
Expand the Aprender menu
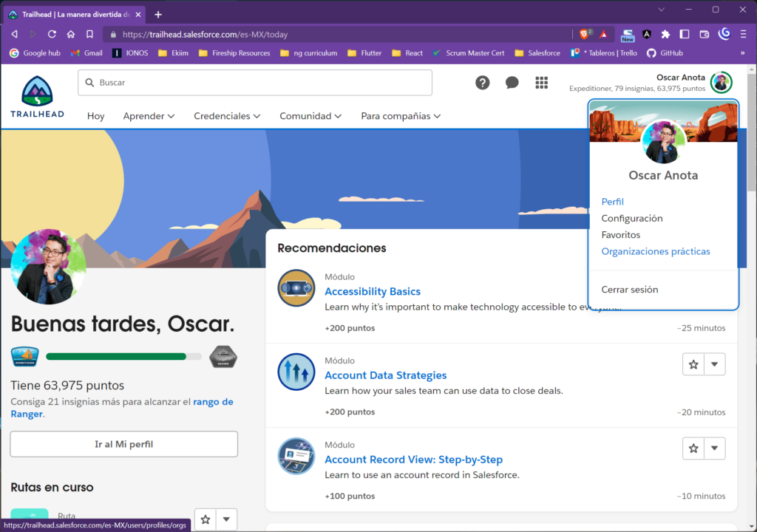149,116
